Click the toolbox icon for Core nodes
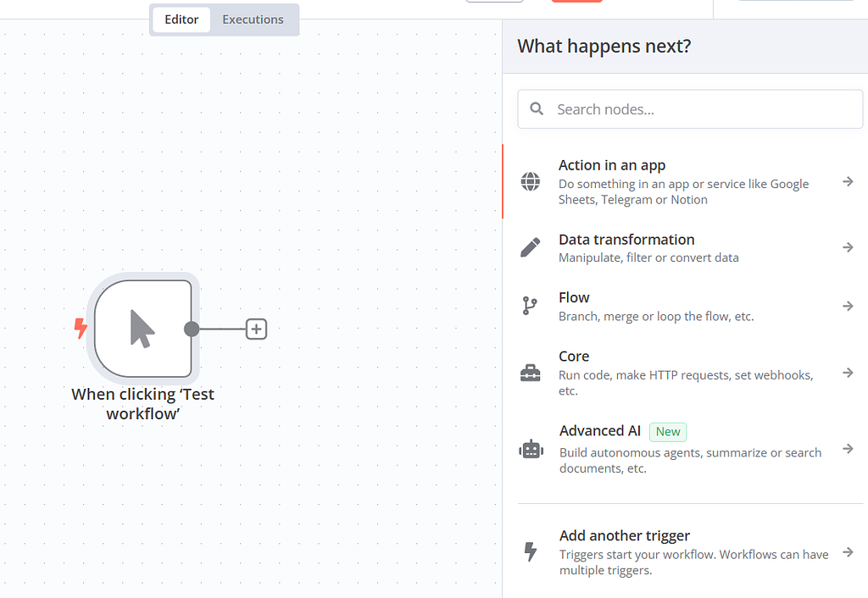The image size is (868, 598). pyautogui.click(x=531, y=373)
